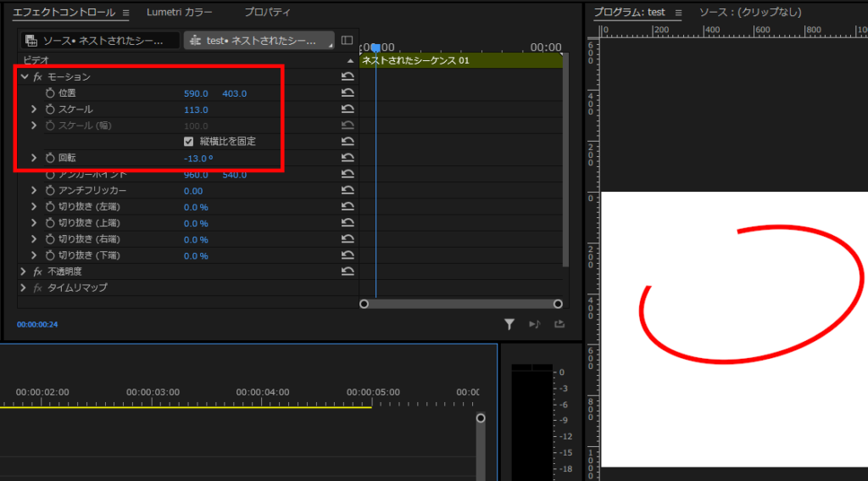Viewport: 868px width, 481px height.
Task: Open the test• ネストされたシー... sequence dropdown
Action: pos(259,41)
